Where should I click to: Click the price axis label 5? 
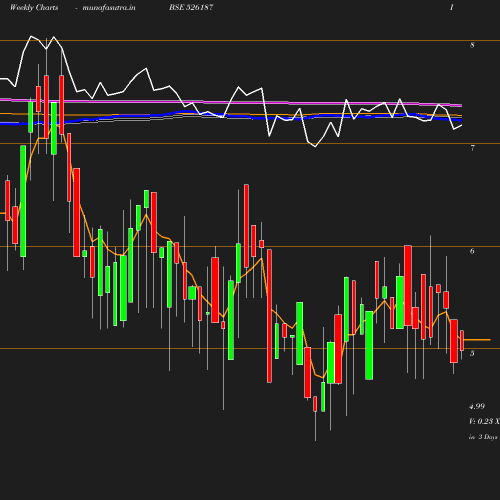click(472, 353)
